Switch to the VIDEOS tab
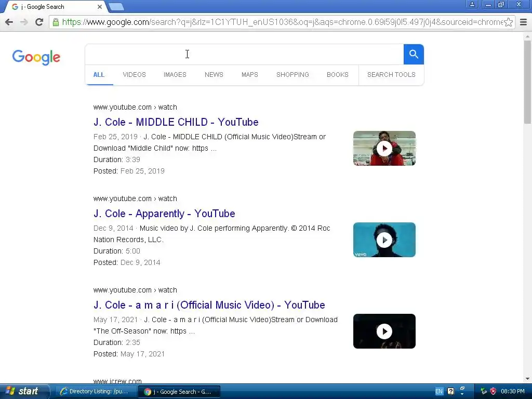 [x=135, y=75]
